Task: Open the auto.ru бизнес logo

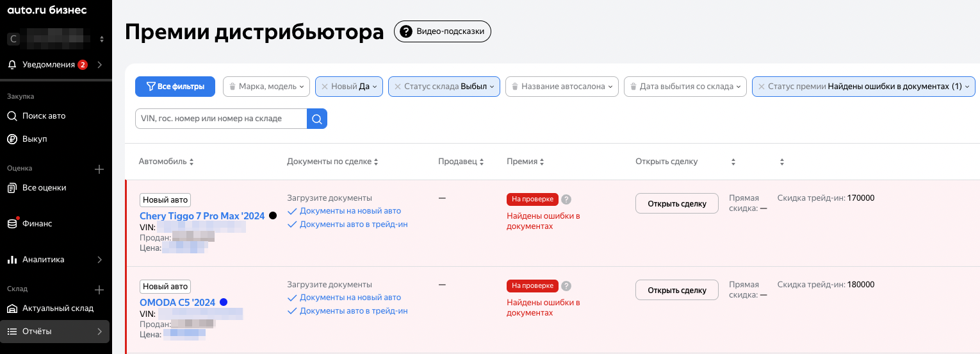Action: (x=47, y=10)
